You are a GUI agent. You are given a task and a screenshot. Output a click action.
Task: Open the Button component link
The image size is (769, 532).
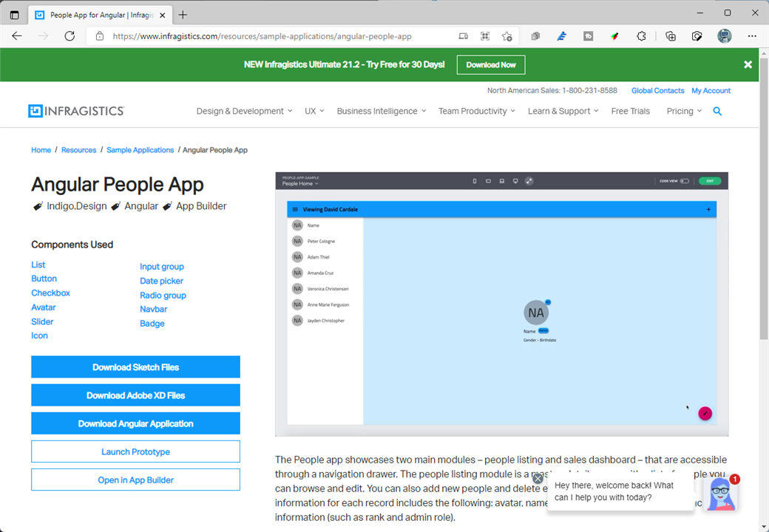(x=44, y=279)
